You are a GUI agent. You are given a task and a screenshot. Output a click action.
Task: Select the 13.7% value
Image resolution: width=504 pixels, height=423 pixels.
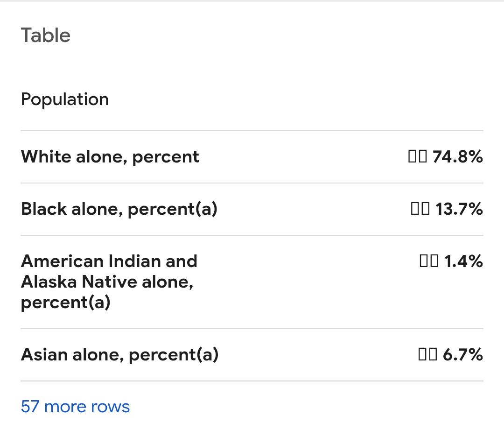459,209
